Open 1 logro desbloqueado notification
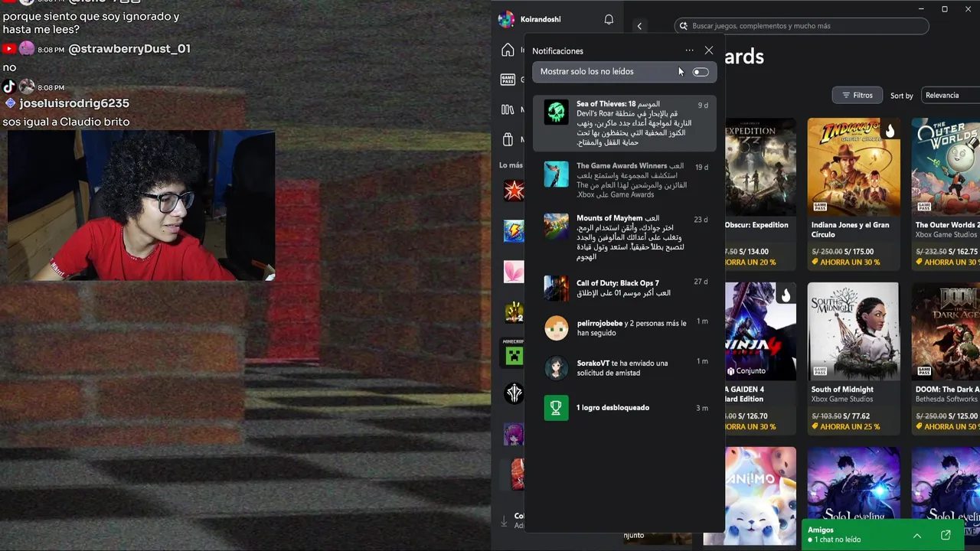The width and height of the screenshot is (980, 551). 625,408
